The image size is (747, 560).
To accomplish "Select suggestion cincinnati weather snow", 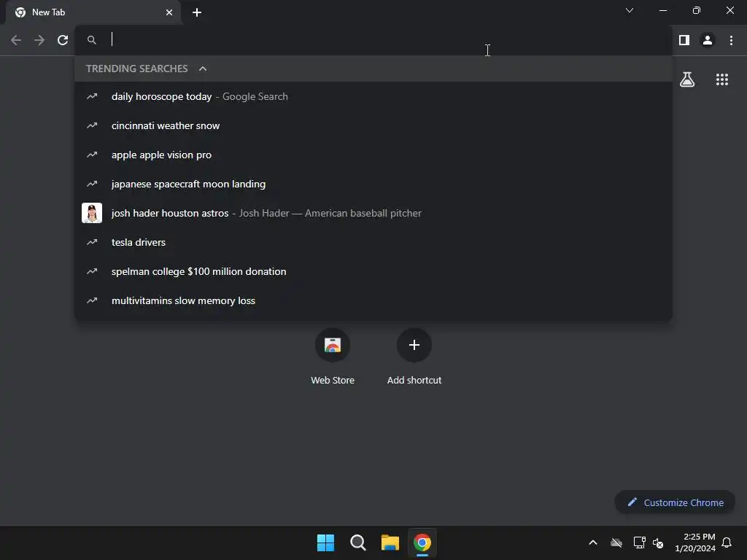I will coord(373,125).
